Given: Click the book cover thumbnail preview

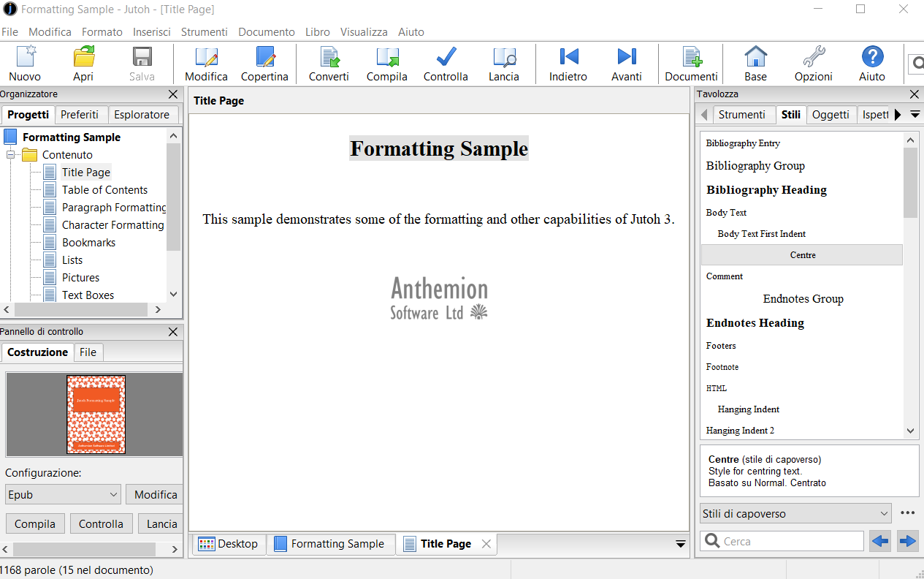Looking at the screenshot, I should point(96,415).
